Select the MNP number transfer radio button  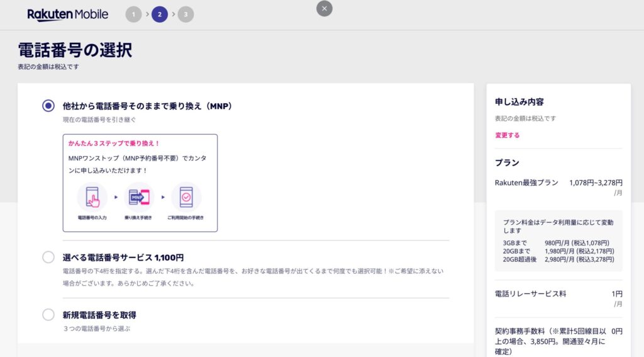pyautogui.click(x=48, y=106)
